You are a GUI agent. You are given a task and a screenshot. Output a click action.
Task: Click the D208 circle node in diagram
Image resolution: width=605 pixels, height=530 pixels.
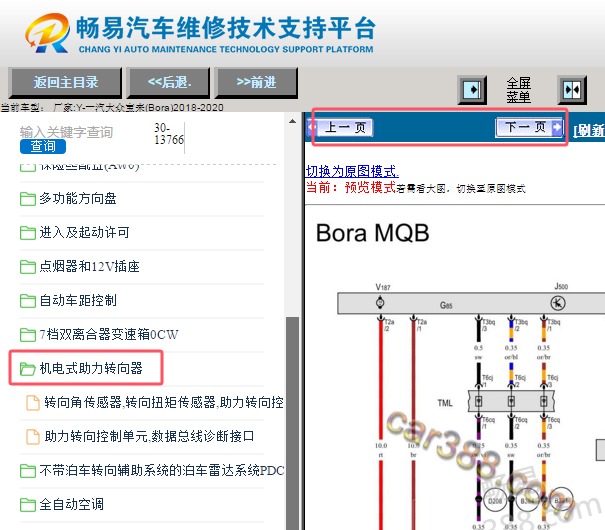(x=495, y=501)
